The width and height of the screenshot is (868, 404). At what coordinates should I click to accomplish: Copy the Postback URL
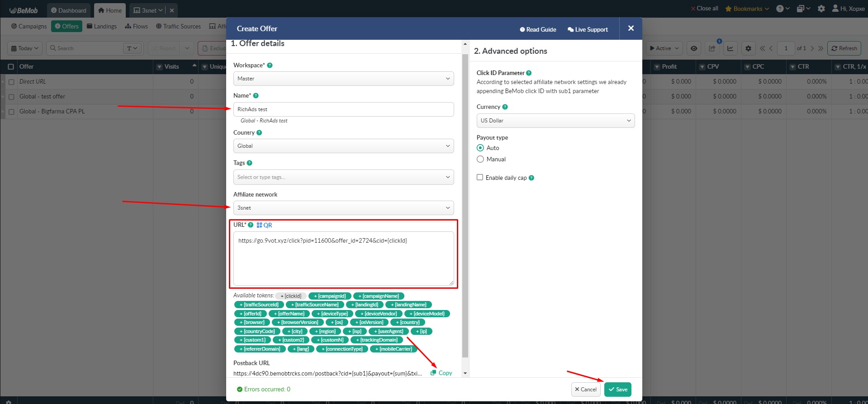[x=441, y=373]
